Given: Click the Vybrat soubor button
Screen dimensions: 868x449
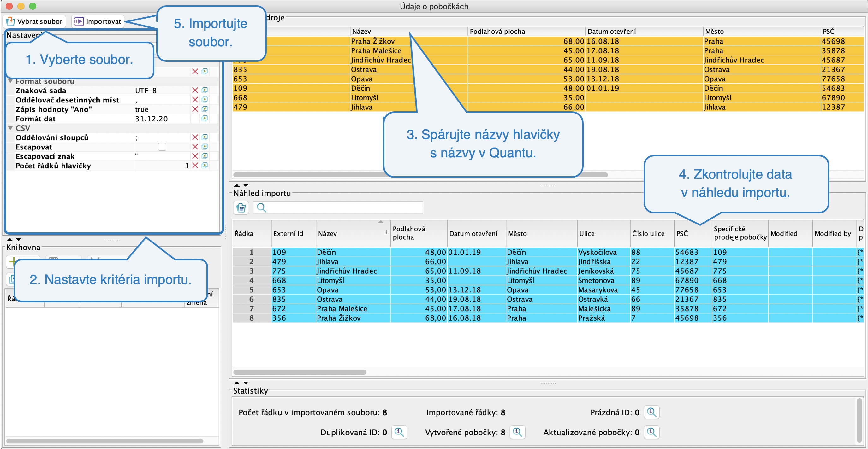Looking at the screenshot, I should point(34,21).
